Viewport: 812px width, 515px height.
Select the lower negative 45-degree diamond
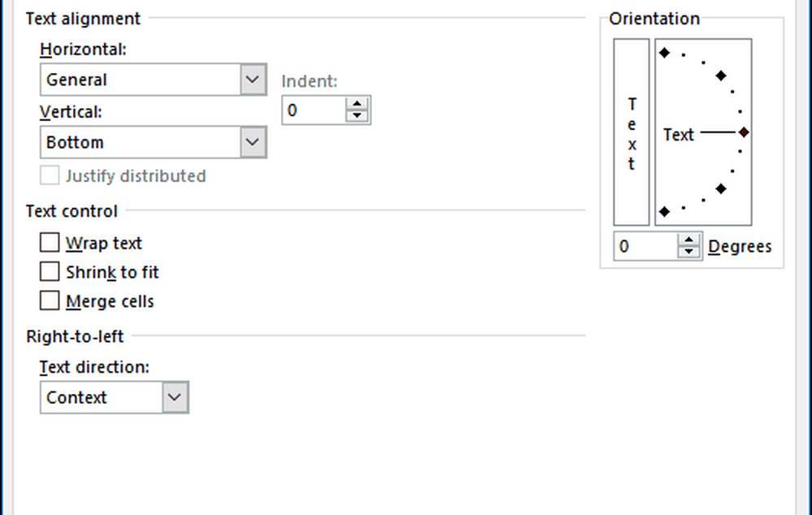(720, 188)
